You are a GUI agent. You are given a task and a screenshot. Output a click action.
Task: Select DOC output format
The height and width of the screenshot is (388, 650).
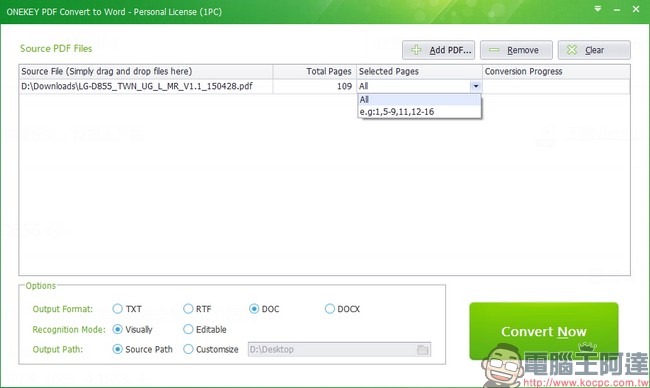(x=264, y=309)
